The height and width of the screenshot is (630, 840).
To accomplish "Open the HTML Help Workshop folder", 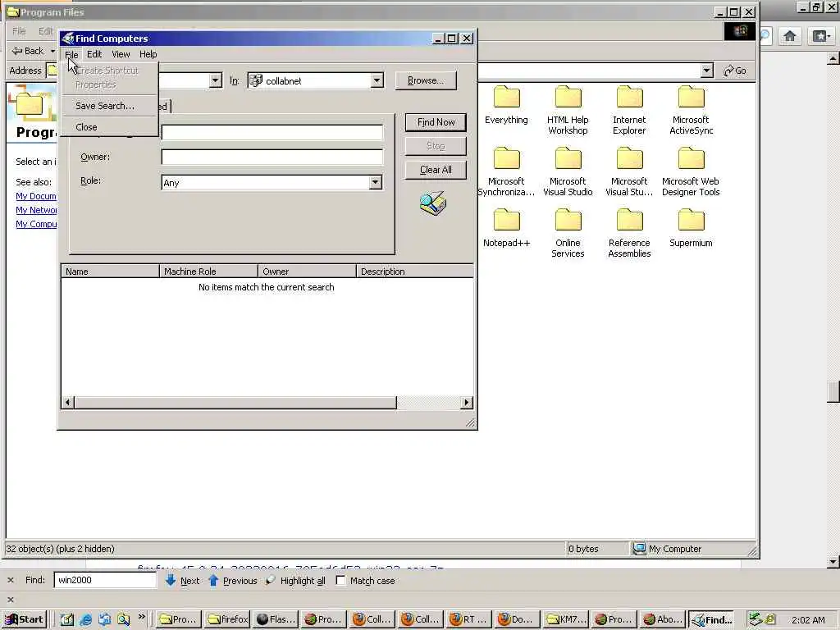I will 568,111.
